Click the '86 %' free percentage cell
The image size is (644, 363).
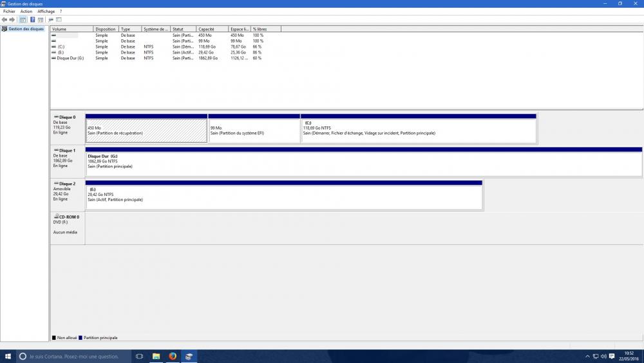257,53
